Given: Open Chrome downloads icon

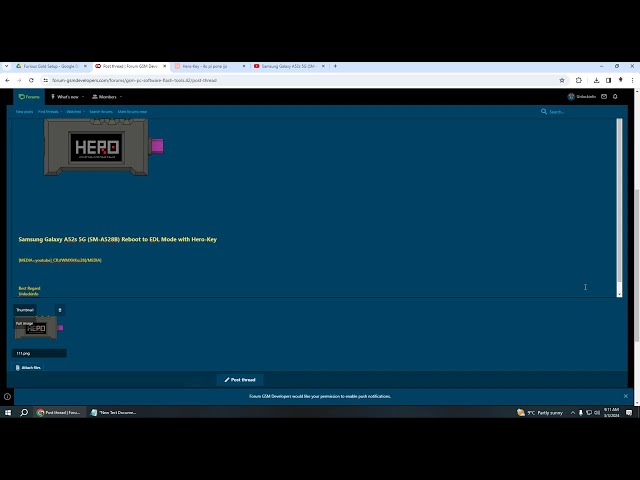Looking at the screenshot, I should (x=596, y=80).
